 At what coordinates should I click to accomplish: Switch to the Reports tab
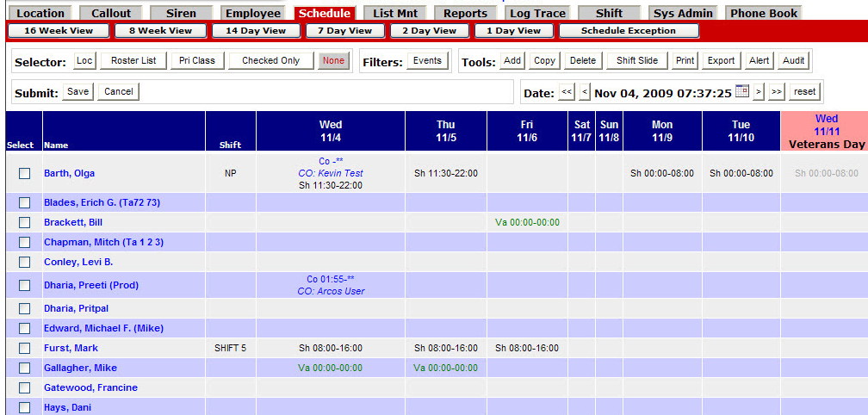coord(465,13)
